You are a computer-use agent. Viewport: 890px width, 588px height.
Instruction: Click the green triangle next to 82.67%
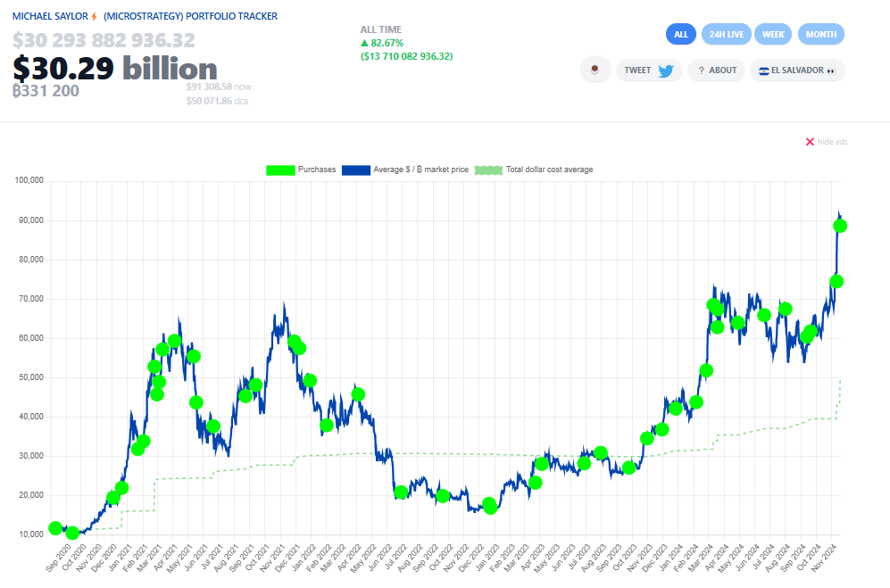pyautogui.click(x=365, y=41)
